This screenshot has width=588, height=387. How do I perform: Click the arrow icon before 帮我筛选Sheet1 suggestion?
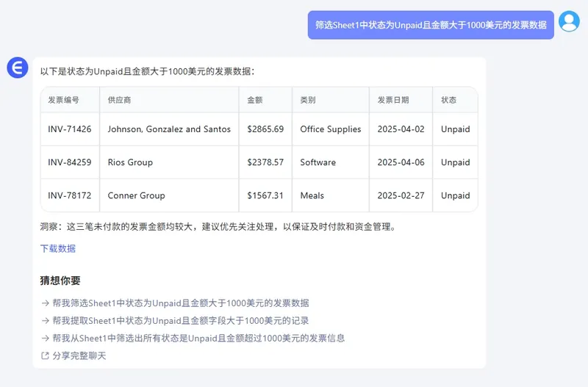tap(45, 303)
